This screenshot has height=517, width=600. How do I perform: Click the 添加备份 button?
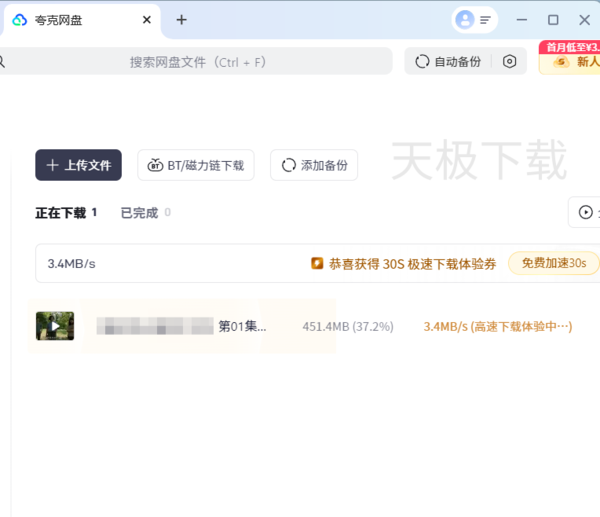[314, 165]
